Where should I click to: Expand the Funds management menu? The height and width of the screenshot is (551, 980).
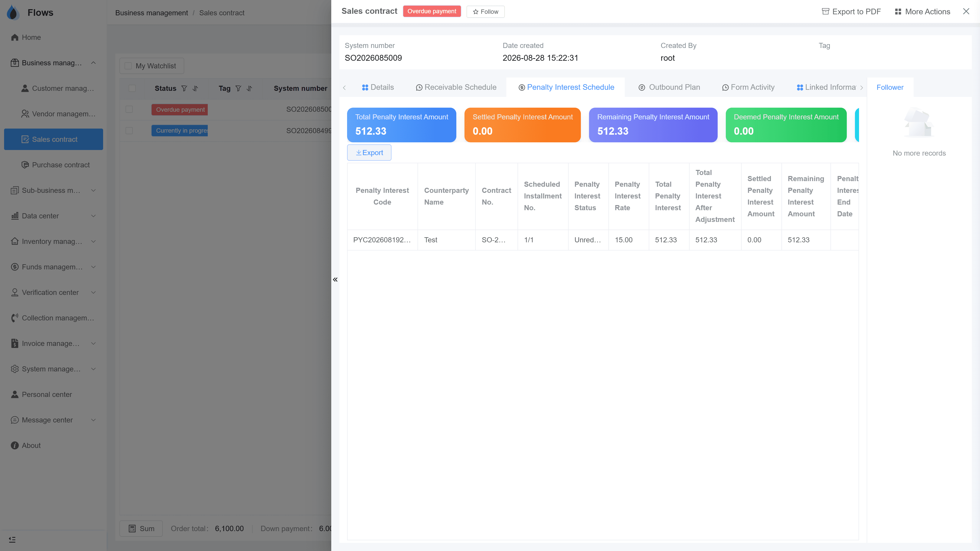point(93,267)
